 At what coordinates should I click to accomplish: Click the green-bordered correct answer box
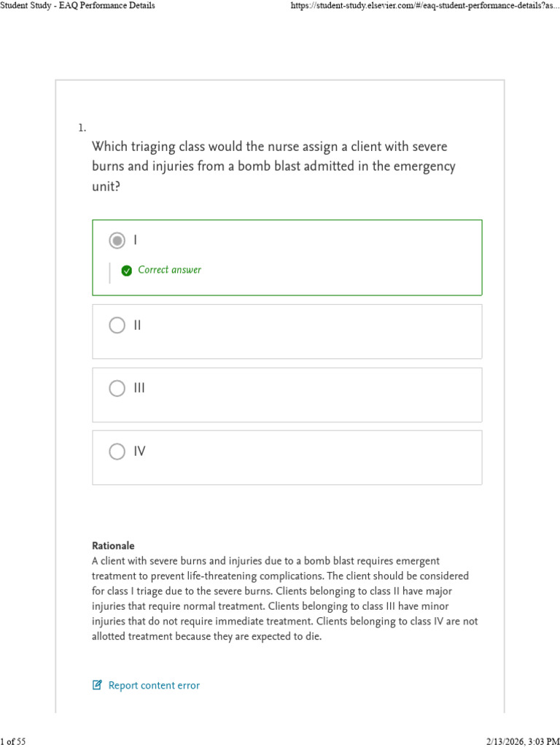point(287,258)
